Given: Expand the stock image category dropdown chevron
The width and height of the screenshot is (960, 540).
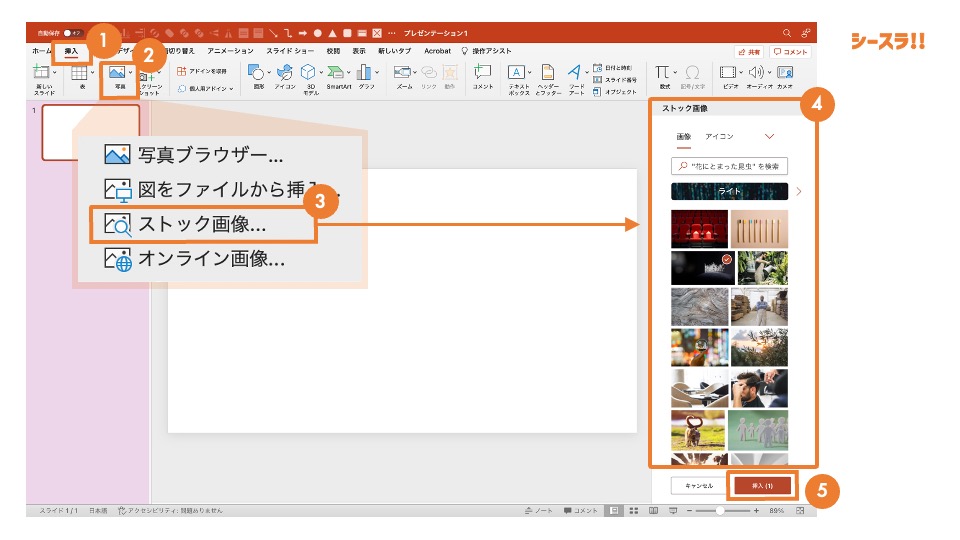Looking at the screenshot, I should tap(769, 136).
